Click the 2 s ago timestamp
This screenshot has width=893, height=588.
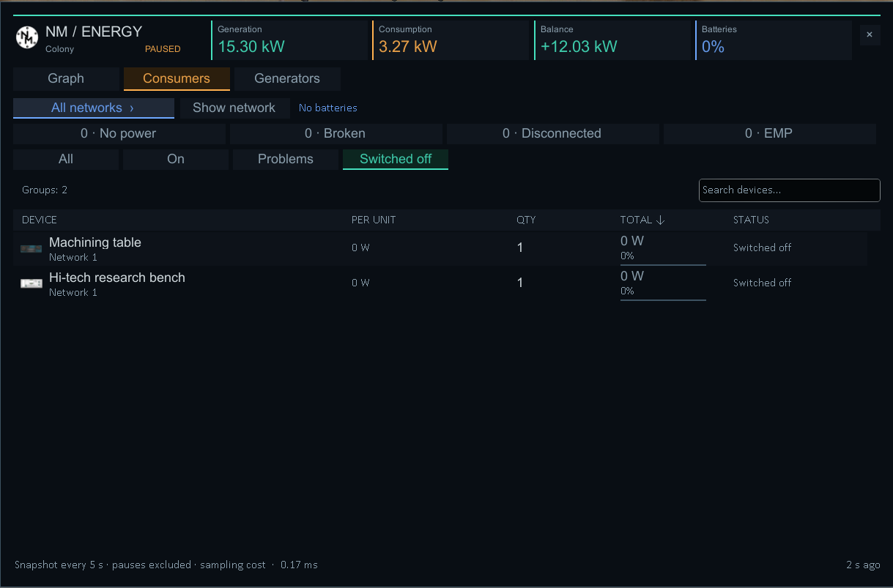tap(863, 565)
